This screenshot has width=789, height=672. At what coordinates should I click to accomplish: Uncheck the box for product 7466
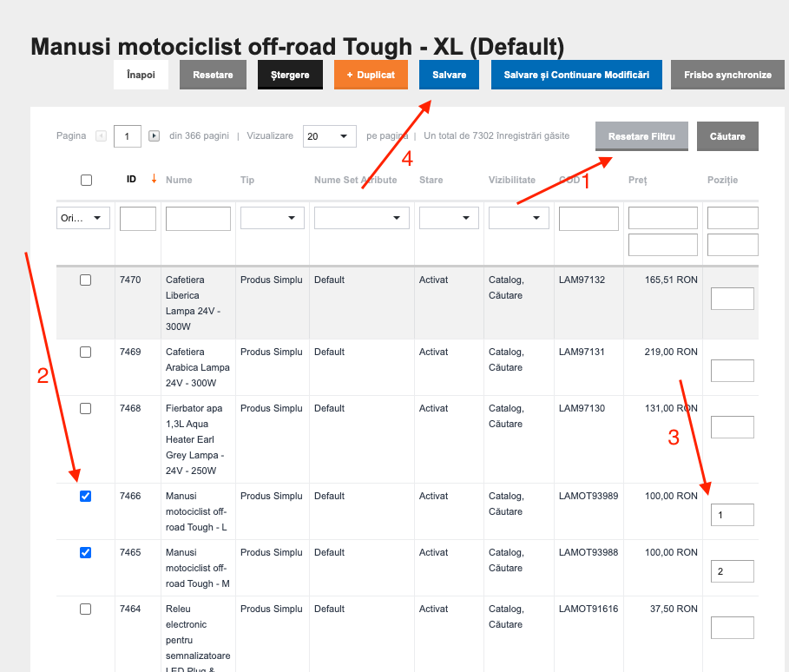tap(86, 497)
